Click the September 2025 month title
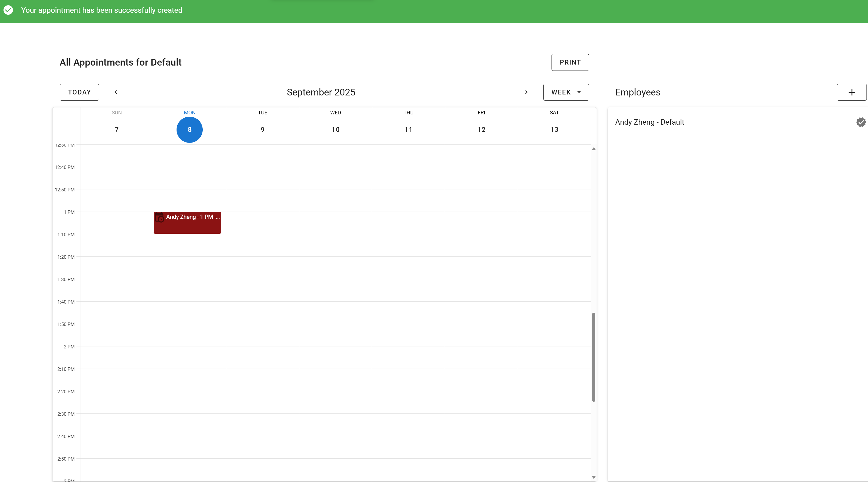 (321, 92)
